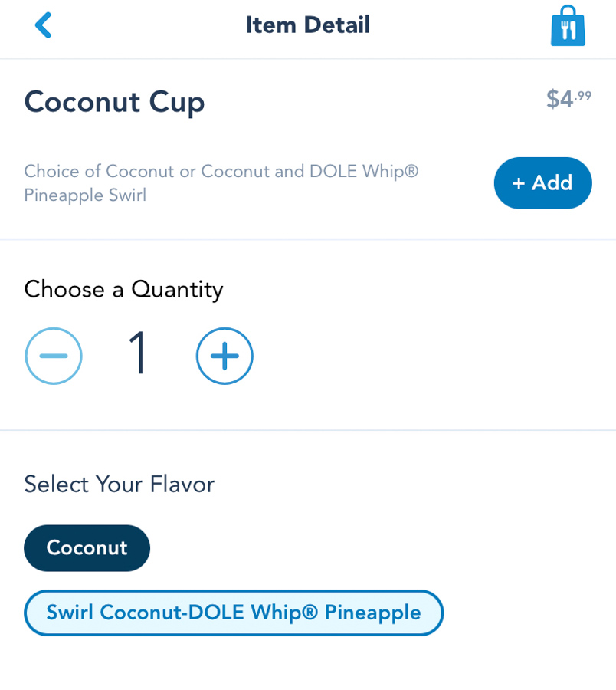Click "DOLE Whip®" in the item description
Screen dimensions: 616x690
coord(363,171)
